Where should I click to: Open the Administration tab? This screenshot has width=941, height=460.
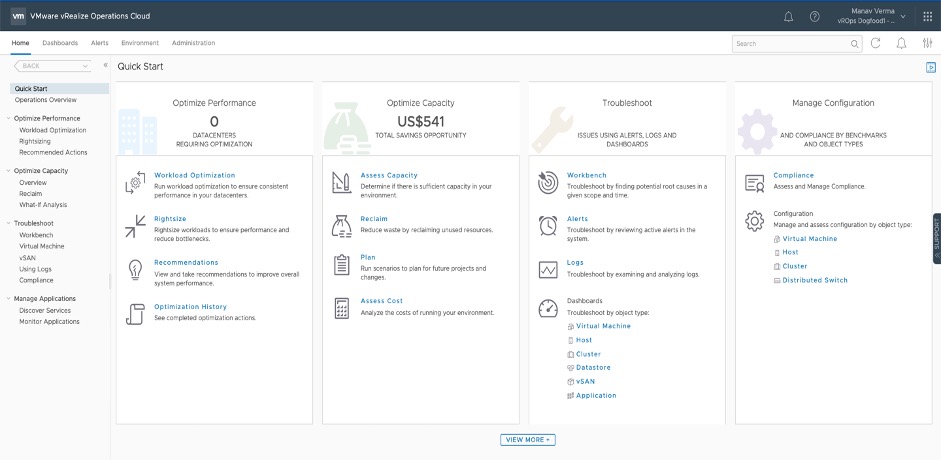coord(193,43)
